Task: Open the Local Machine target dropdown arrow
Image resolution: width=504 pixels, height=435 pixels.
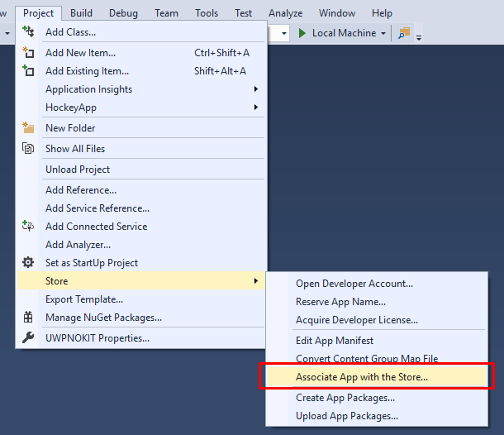Action: [x=383, y=33]
